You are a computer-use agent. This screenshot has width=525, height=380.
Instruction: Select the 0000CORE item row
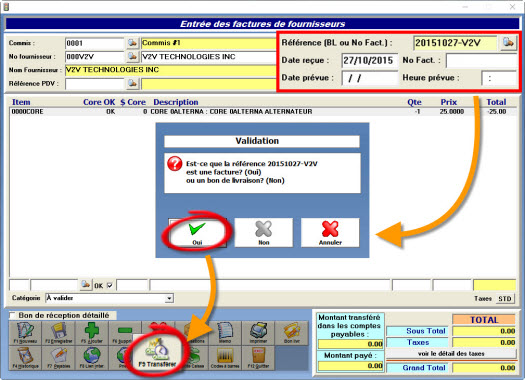263,111
